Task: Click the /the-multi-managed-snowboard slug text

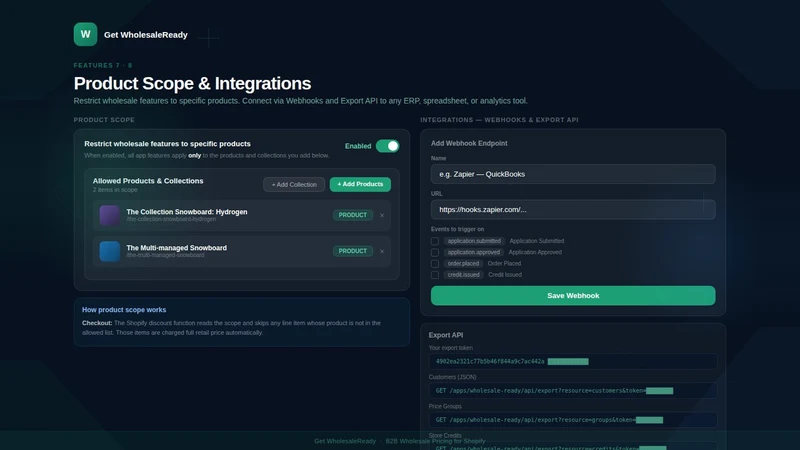Action: point(165,255)
